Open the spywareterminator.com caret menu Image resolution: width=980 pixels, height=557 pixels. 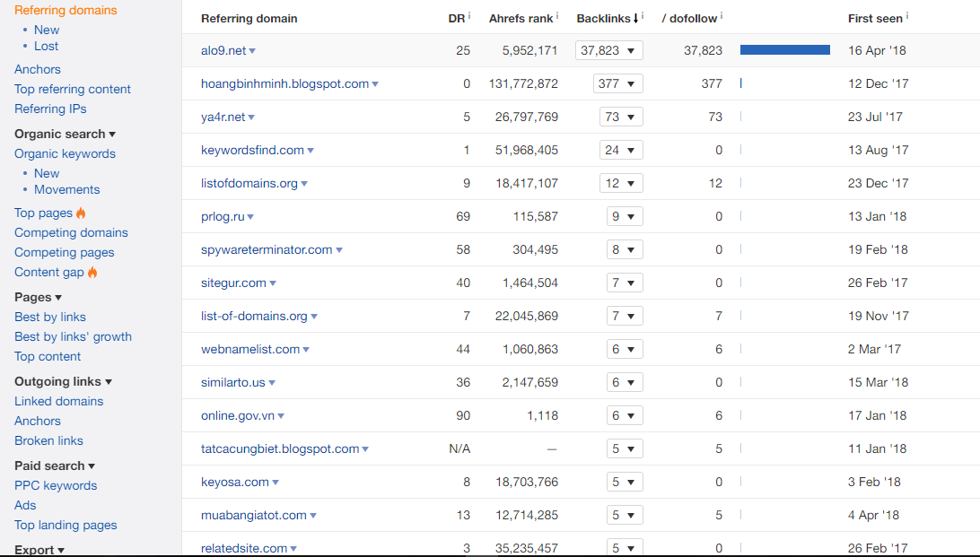pyautogui.click(x=339, y=250)
